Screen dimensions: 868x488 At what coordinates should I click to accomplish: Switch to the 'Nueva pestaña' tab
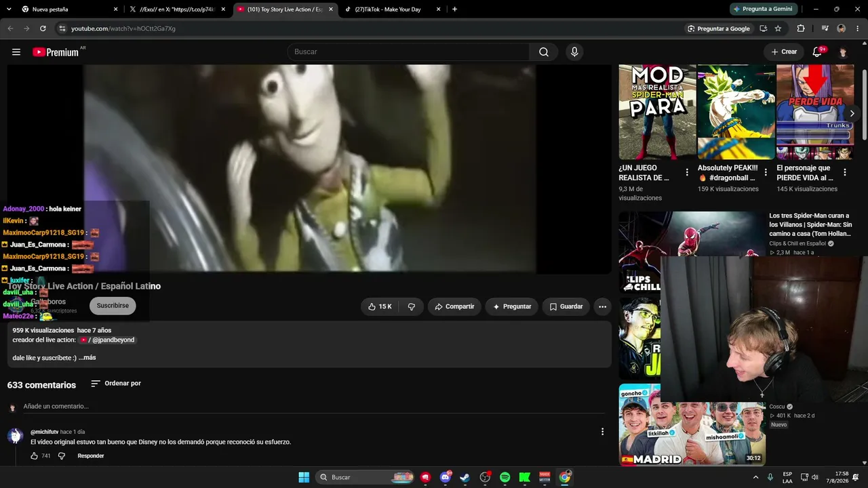click(69, 9)
